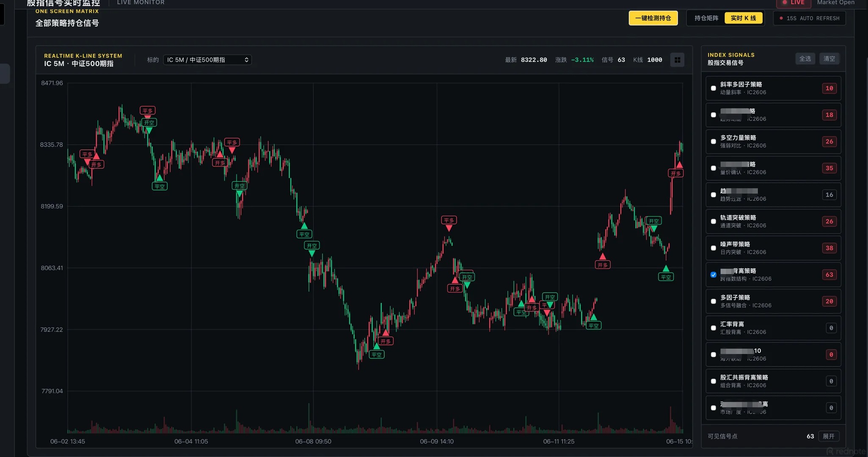
Task: Click the grid layout icon beside K线 count
Action: (677, 60)
